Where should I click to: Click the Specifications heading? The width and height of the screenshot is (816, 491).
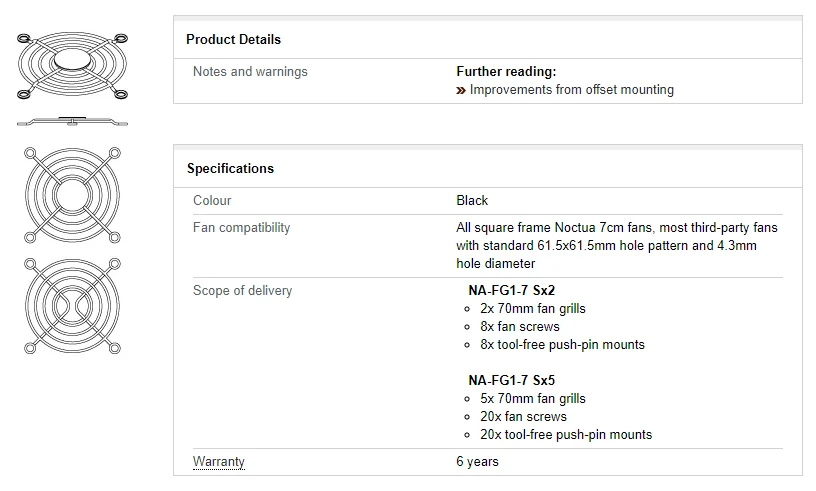(x=230, y=169)
